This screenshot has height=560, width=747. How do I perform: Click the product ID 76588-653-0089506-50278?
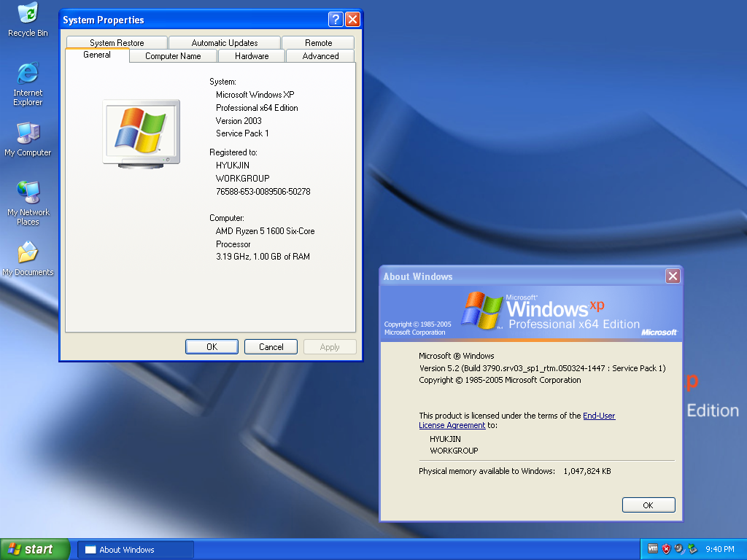(263, 192)
